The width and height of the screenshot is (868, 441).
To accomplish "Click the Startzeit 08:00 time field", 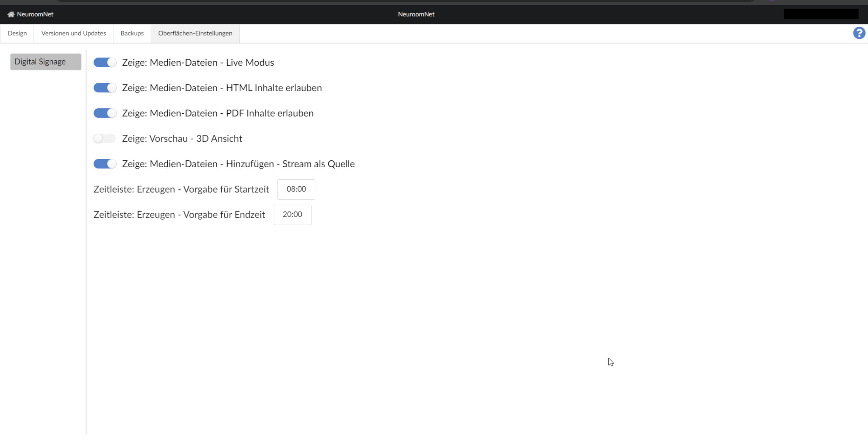I will (296, 189).
